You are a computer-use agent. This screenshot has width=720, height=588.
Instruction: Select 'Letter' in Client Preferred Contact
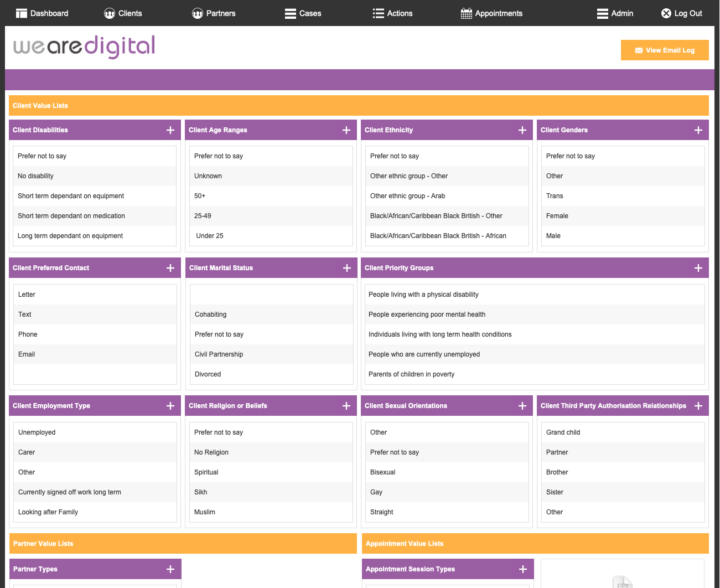click(x=95, y=295)
